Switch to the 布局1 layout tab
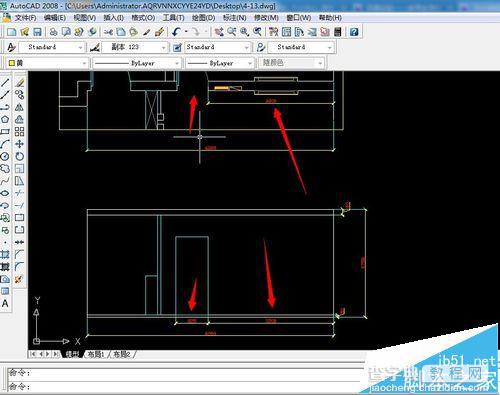The image size is (500, 395). 96,354
